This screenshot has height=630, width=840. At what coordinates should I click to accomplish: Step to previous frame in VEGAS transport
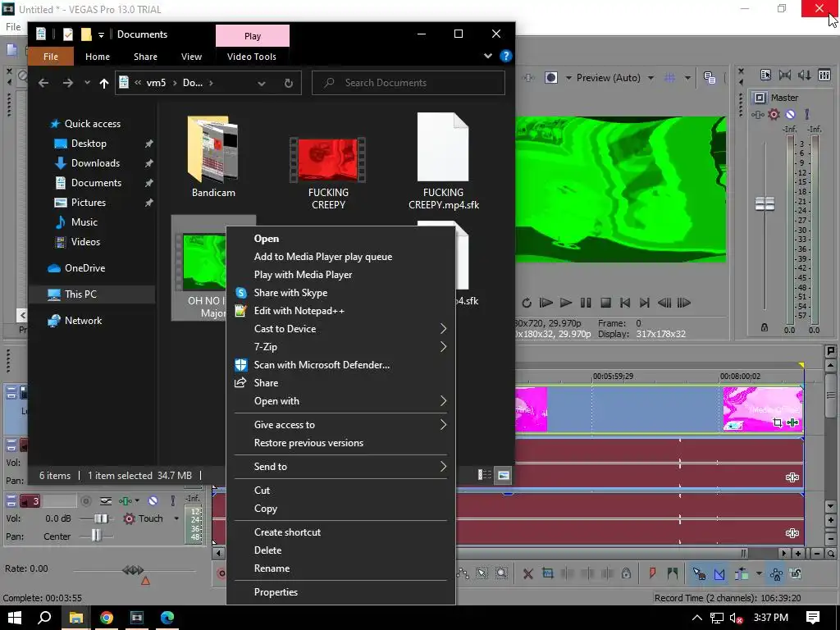664,304
